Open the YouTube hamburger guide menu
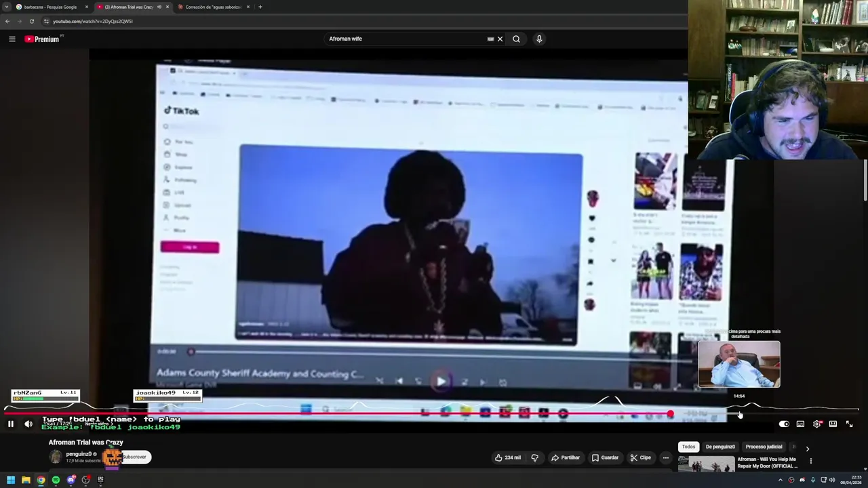Screen dimensions: 868x488 click(12, 39)
